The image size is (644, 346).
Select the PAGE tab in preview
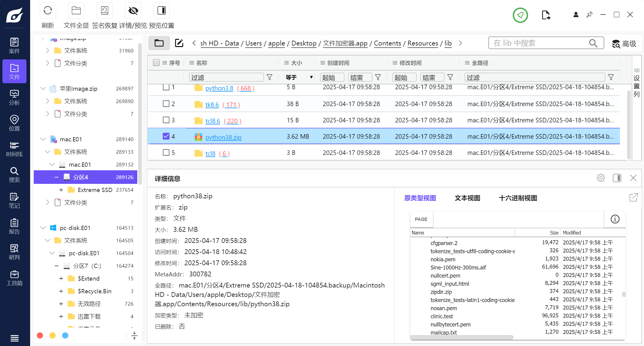pyautogui.click(x=421, y=219)
